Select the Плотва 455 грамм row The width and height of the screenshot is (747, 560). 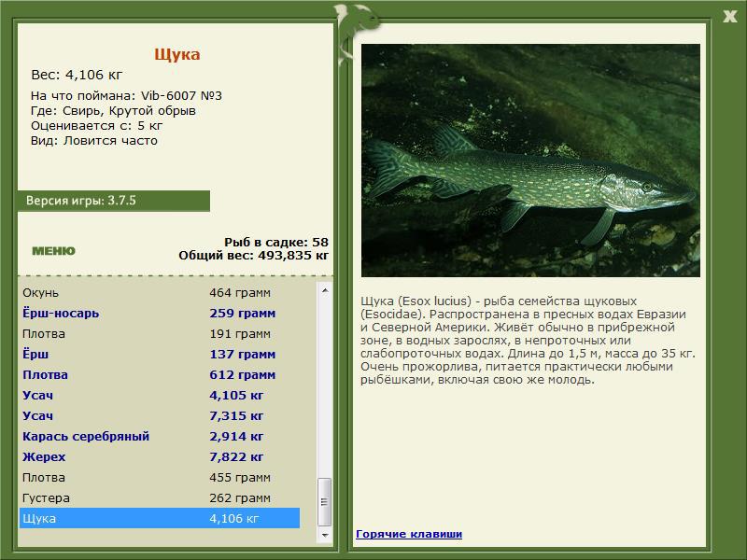[160, 477]
